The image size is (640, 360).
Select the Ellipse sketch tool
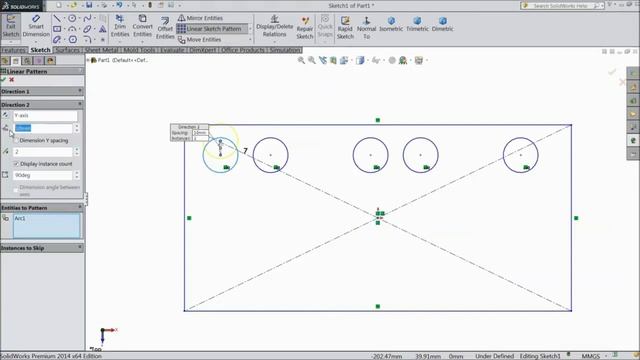coord(87,29)
